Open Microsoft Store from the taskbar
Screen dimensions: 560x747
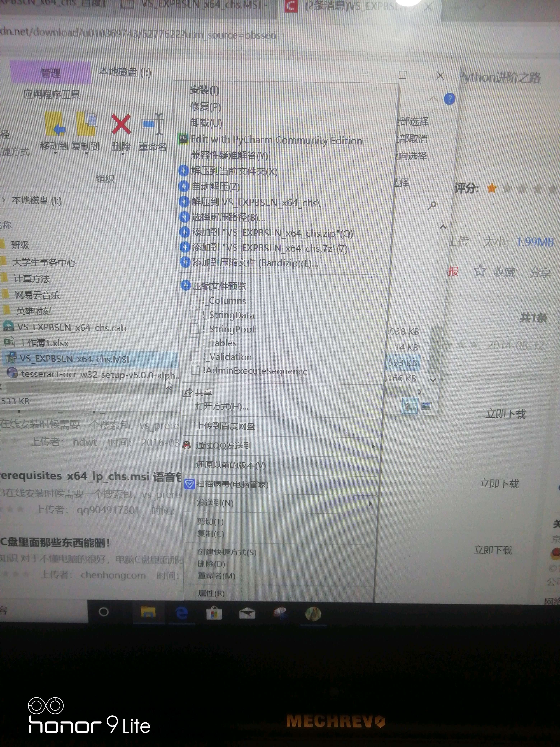click(214, 613)
